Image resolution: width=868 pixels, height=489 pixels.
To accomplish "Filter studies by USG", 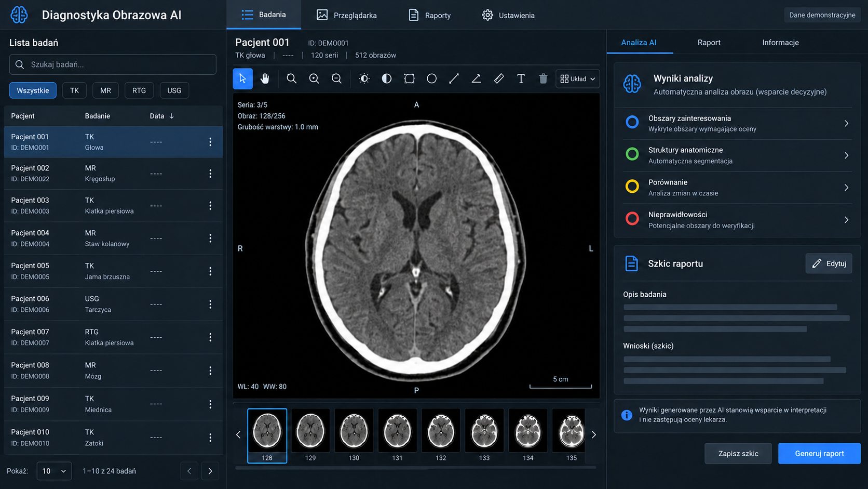I will pos(174,90).
